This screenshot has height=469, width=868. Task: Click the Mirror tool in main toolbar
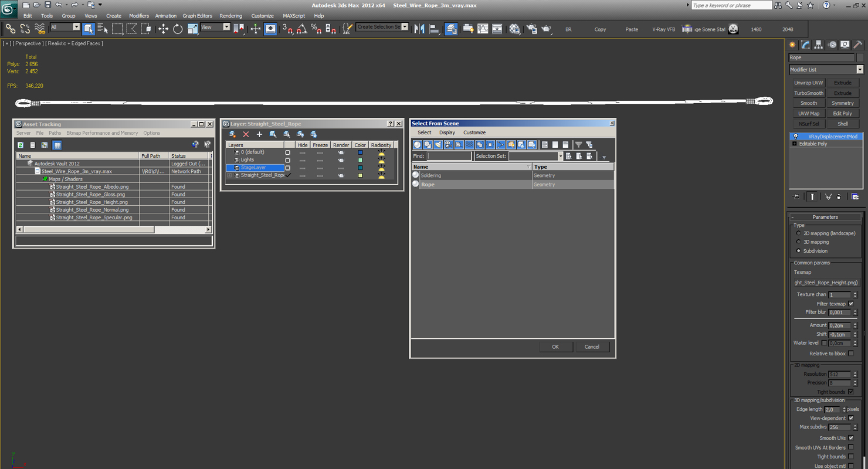[419, 29]
